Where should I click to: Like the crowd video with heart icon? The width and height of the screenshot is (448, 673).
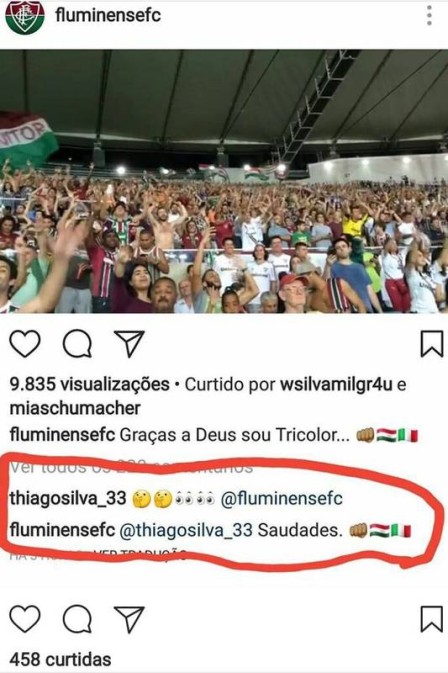coord(25,344)
